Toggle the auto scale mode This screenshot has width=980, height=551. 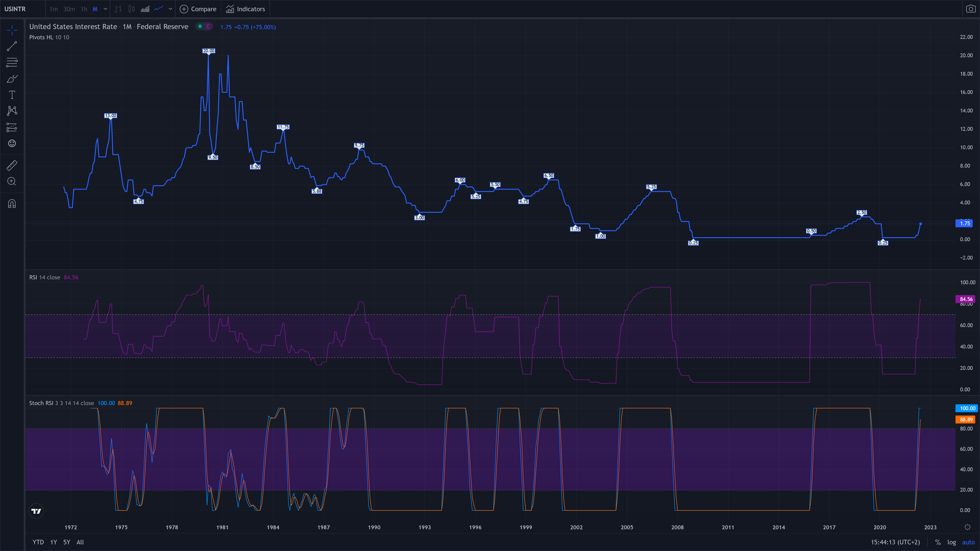968,542
